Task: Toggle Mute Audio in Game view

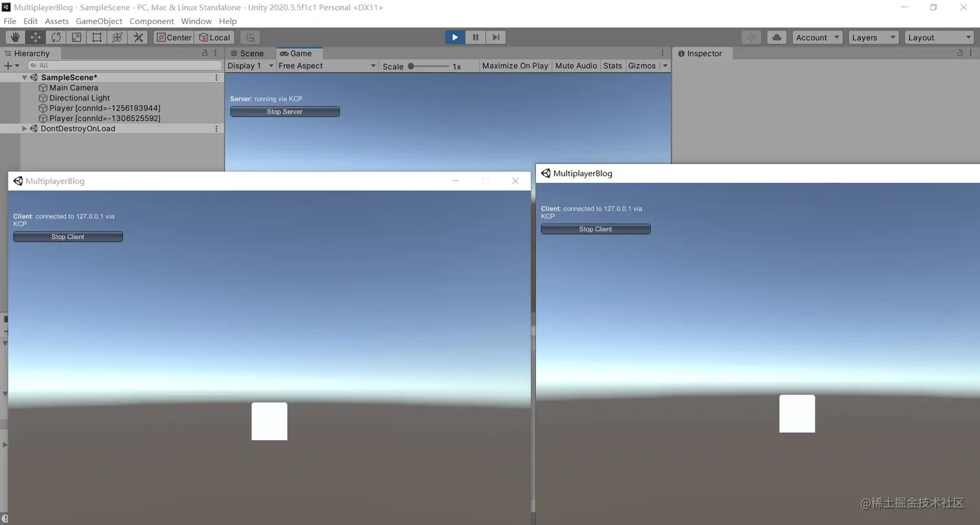Action: tap(576, 65)
